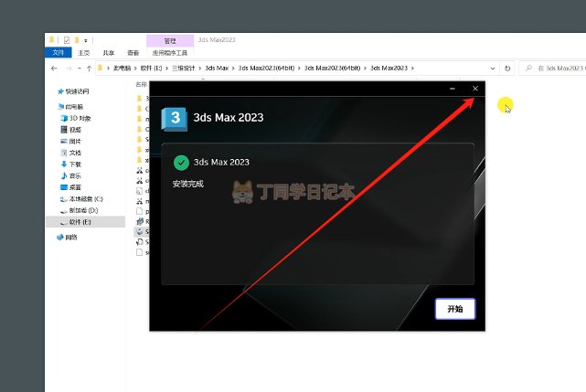This screenshot has width=586, height=392.
Task: Select 新加卷 (D:) drive in sidebar
Action: click(x=80, y=210)
